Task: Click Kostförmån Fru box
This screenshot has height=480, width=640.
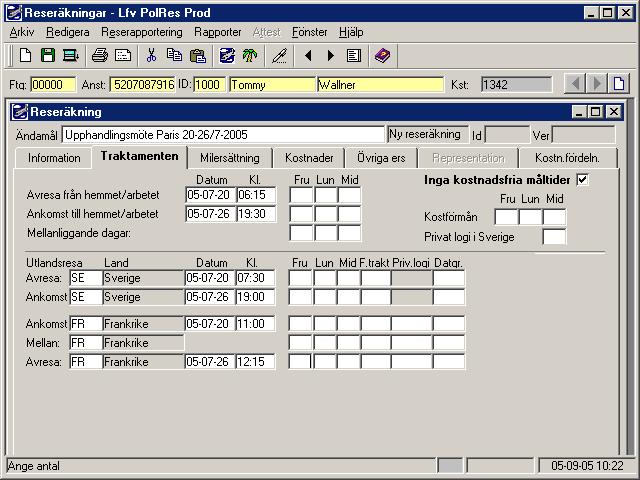Action: coord(506,217)
